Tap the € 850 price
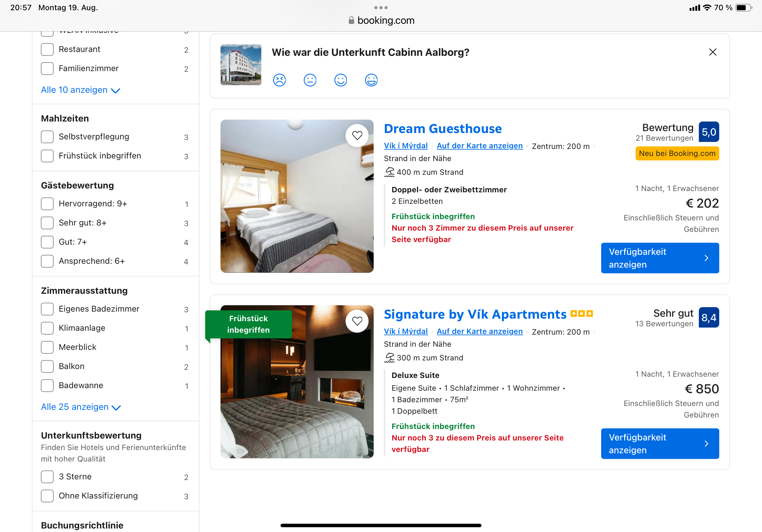Image resolution: width=762 pixels, height=532 pixels. click(702, 389)
